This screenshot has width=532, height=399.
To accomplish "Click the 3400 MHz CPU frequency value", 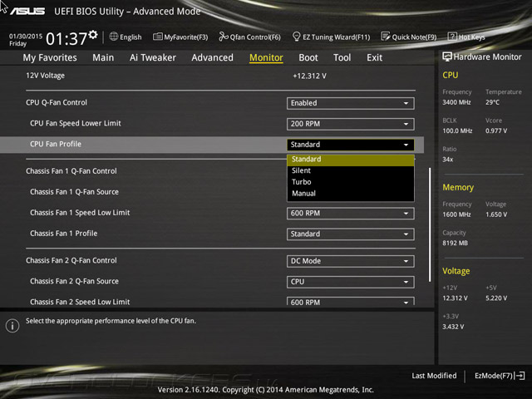I will click(x=456, y=102).
